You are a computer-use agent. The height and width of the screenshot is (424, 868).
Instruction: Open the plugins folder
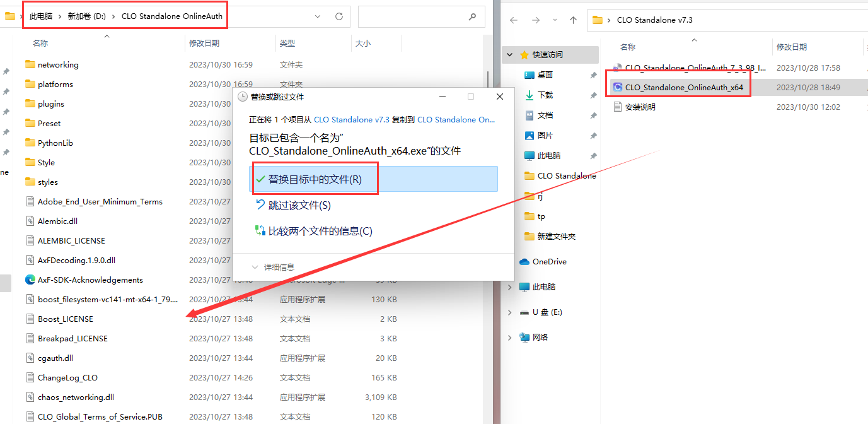pos(52,103)
